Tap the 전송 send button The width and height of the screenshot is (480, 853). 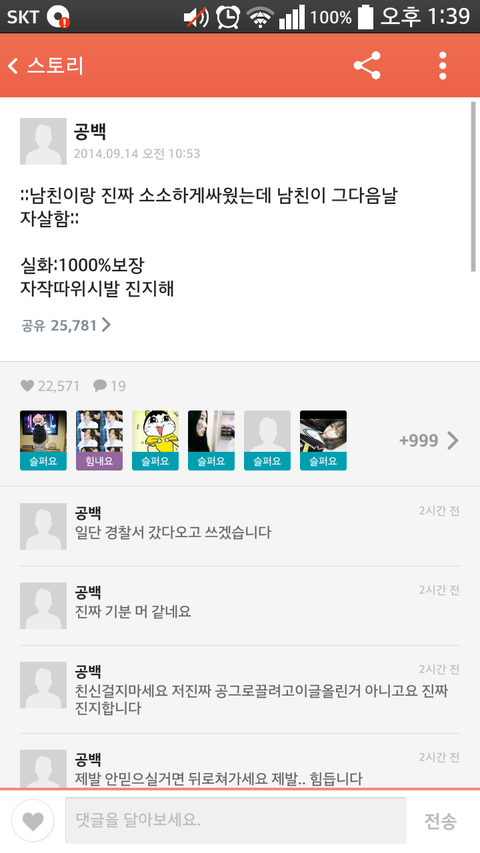pyautogui.click(x=440, y=821)
